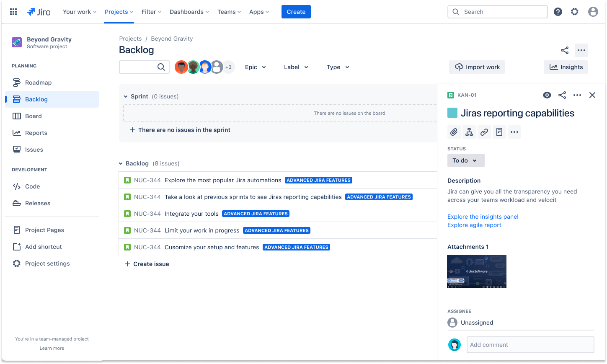The height and width of the screenshot is (364, 607).
Task: Open the Epic filter dropdown
Action: click(256, 67)
